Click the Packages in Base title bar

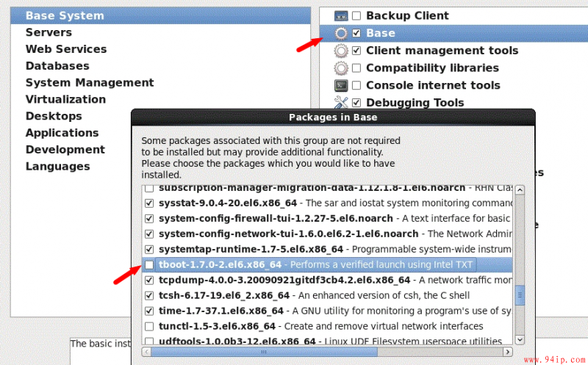333,118
